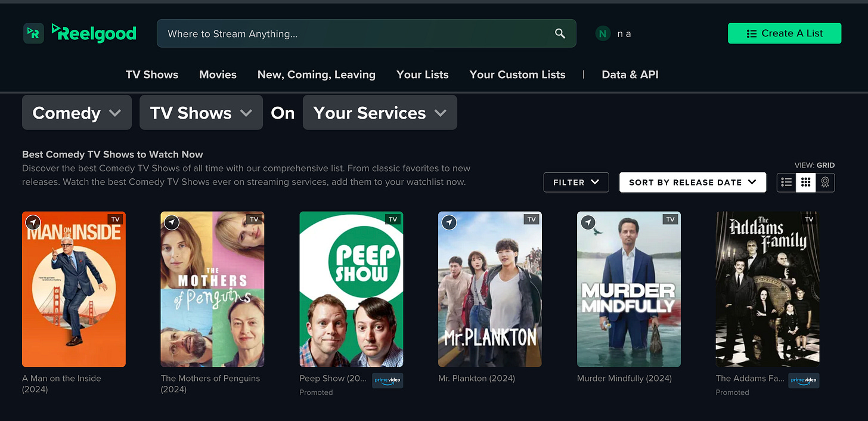The width and height of the screenshot is (868, 421).
Task: Open Sort By Release Date dropdown
Action: (692, 182)
